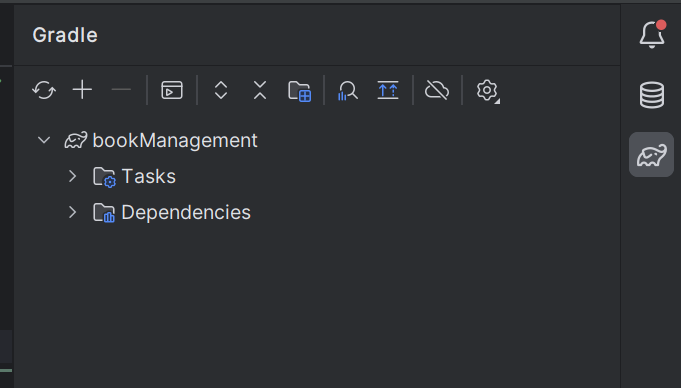Expand the Dependencies folder chevron

73,212
